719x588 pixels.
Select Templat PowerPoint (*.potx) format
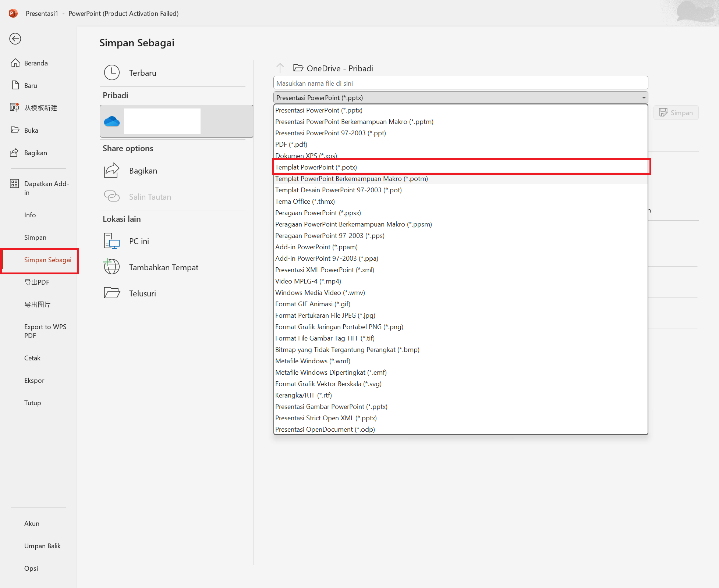click(x=316, y=167)
